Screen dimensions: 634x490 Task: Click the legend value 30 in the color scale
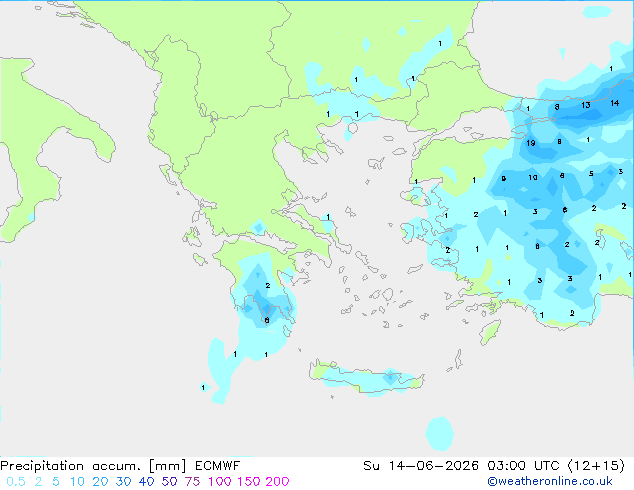pyautogui.click(x=123, y=482)
